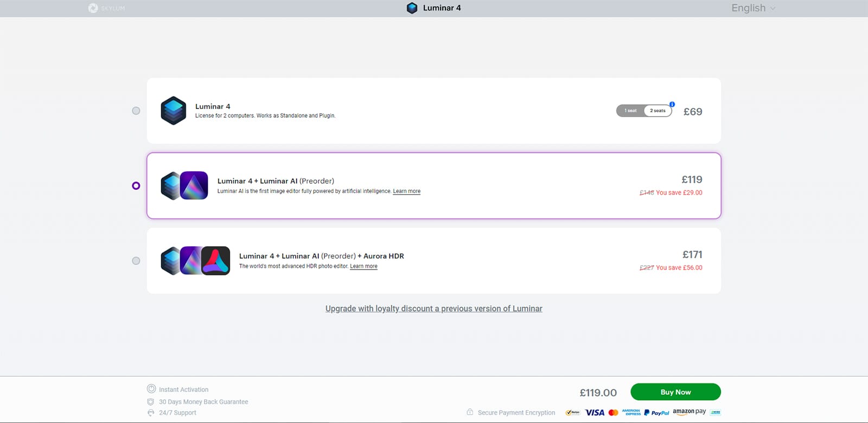868x423 pixels.
Task: Click the PayPal payment logo
Action: 656,413
